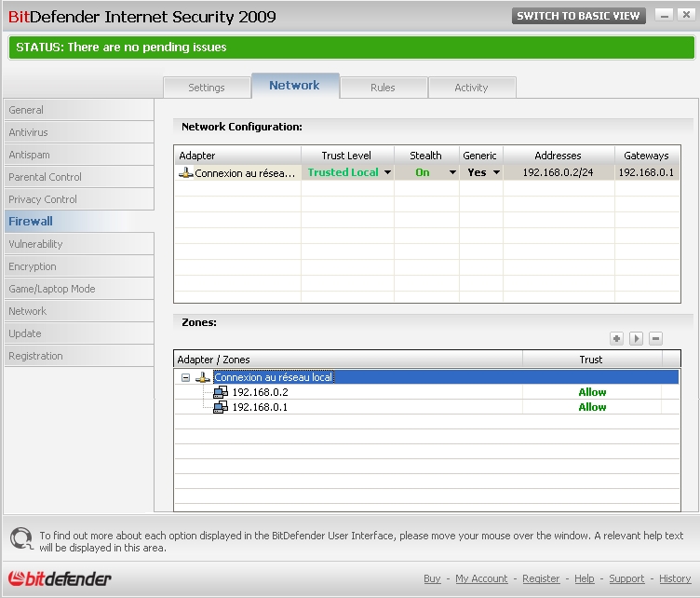Click Allow trust for 192.168.0.2
The width and height of the screenshot is (700, 598).
click(592, 392)
